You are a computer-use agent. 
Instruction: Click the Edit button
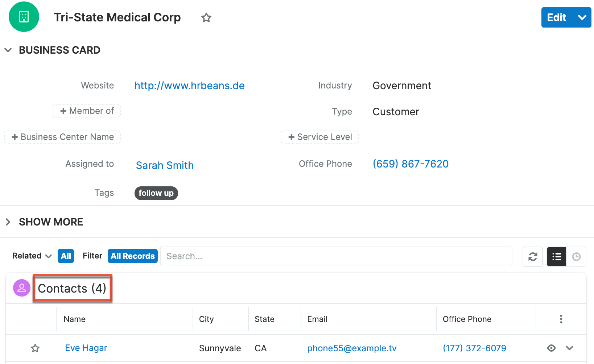pos(556,17)
